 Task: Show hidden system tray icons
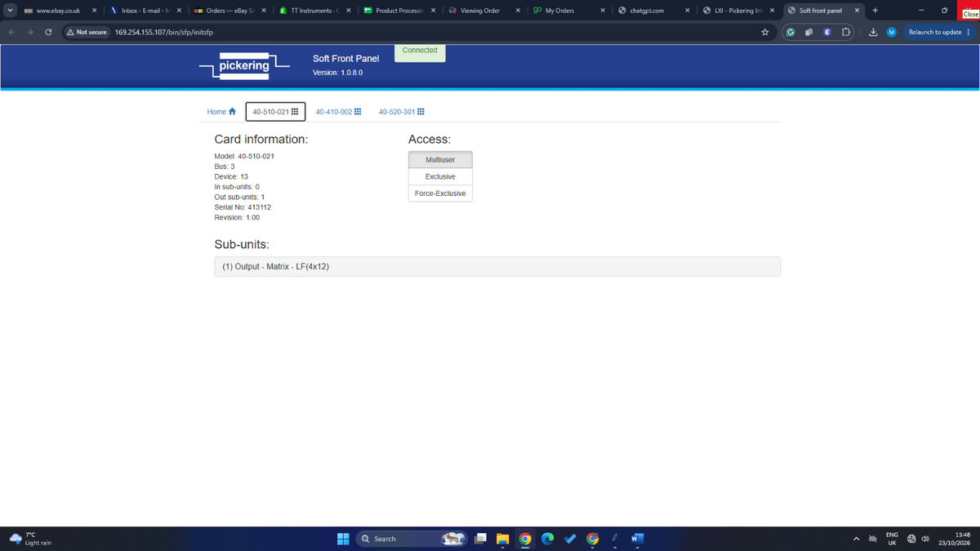[857, 539]
